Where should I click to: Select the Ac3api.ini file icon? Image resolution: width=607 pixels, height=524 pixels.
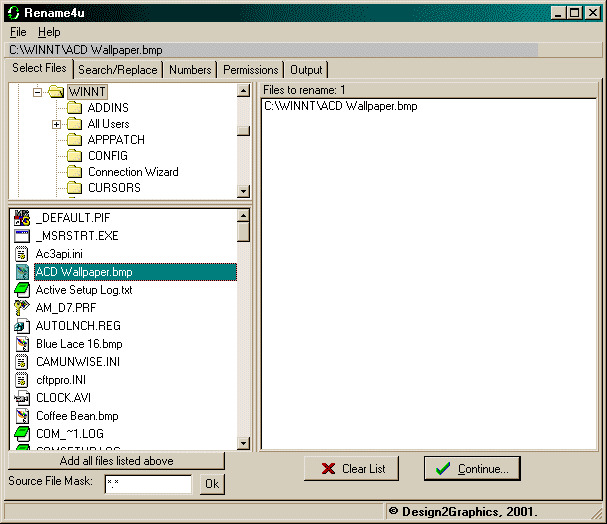point(22,254)
